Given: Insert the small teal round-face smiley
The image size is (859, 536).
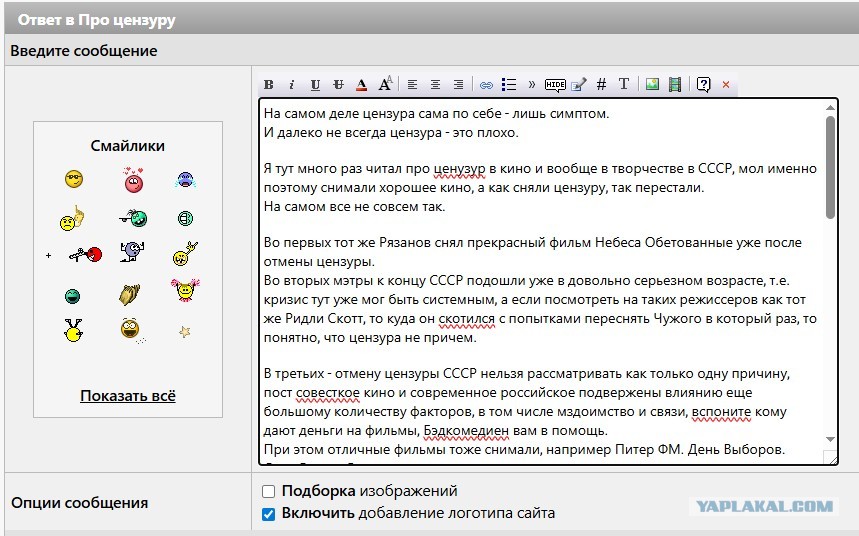Looking at the screenshot, I should 186,218.
